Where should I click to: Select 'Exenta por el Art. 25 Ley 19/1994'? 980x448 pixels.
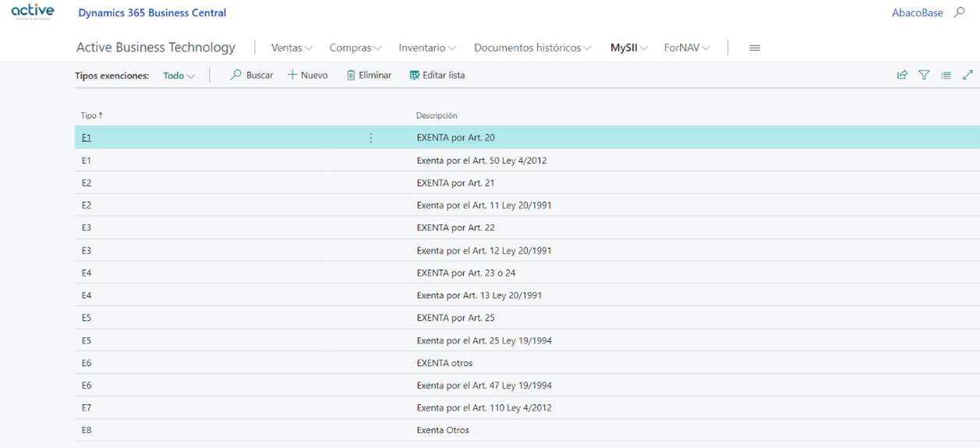484,340
